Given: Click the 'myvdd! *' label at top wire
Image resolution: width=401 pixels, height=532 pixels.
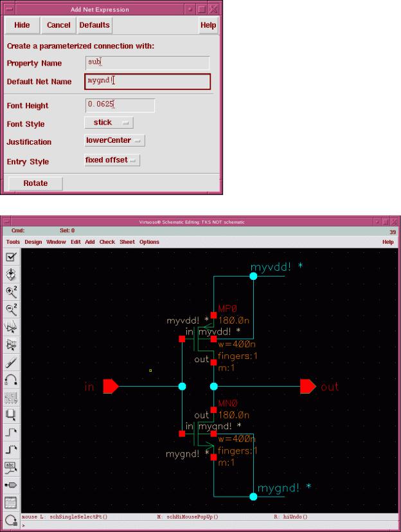Looking at the screenshot, I should [x=276, y=267].
